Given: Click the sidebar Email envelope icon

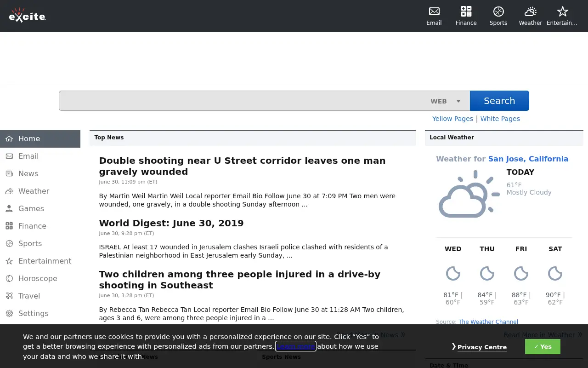Looking at the screenshot, I should [x=9, y=156].
